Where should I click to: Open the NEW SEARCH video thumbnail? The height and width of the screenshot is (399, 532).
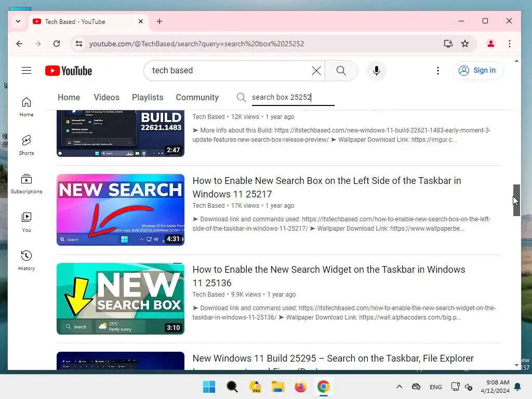[x=121, y=210]
